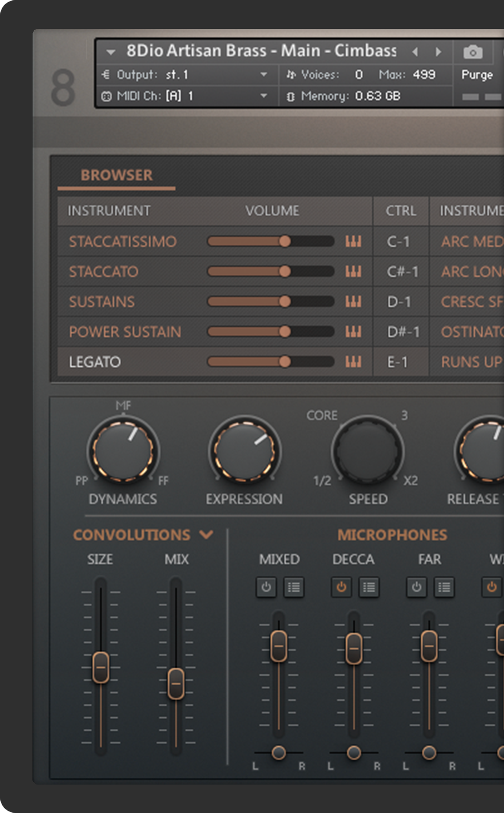Open the Far microphone list settings icon
This screenshot has width=504, height=813.
[444, 587]
